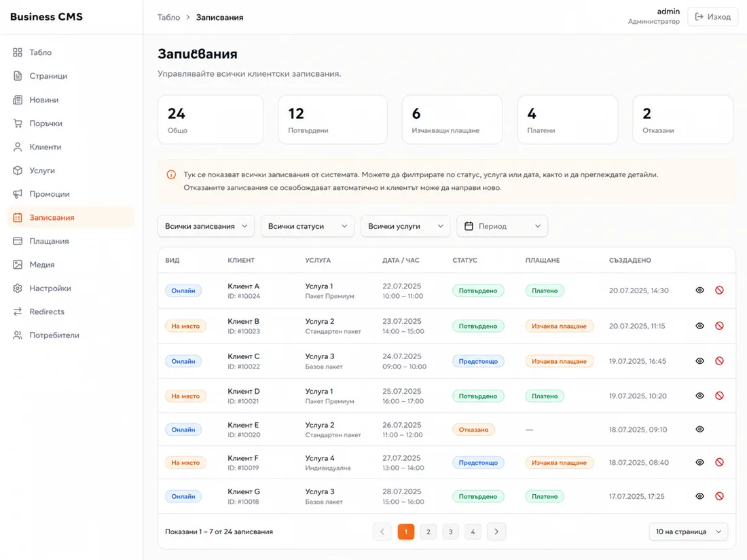Show details for Клиент F with eye icon
747x560 pixels.
[x=699, y=462]
